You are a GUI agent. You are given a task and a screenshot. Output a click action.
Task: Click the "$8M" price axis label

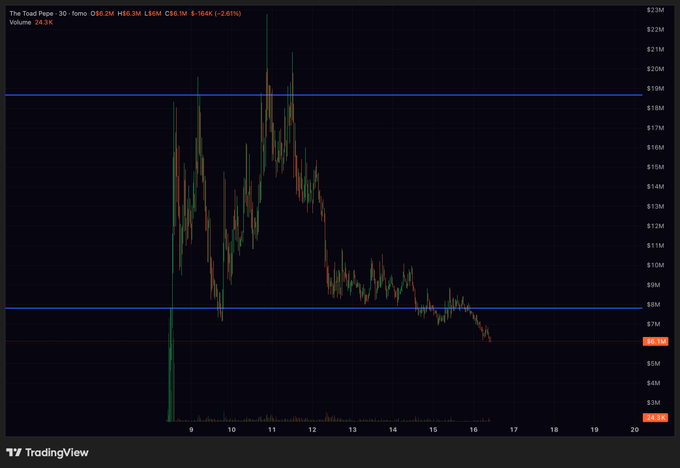click(x=654, y=304)
